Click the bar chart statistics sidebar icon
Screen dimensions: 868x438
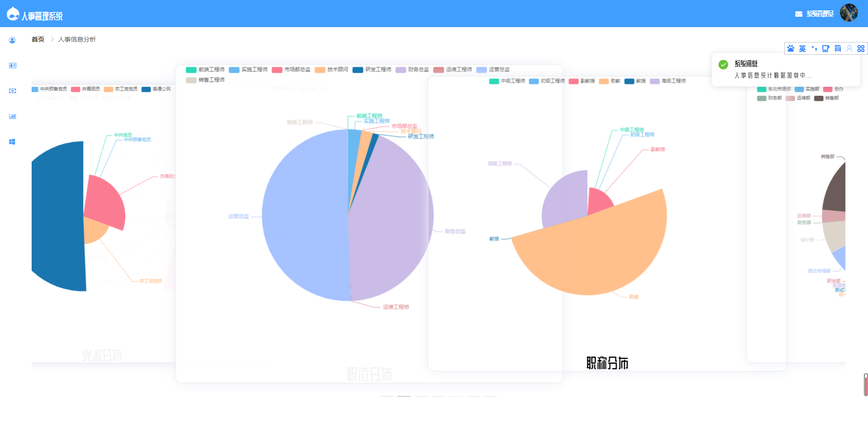click(12, 116)
